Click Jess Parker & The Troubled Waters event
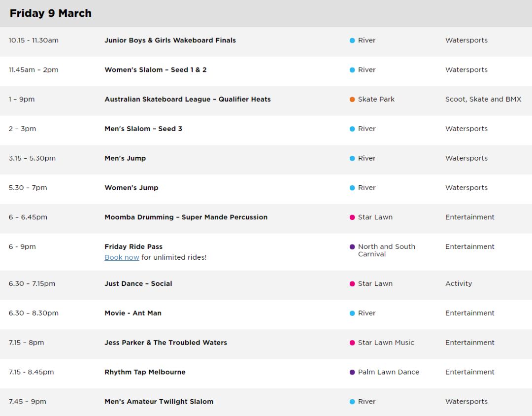Image resolution: width=532 pixels, height=416 pixels. [x=166, y=342]
